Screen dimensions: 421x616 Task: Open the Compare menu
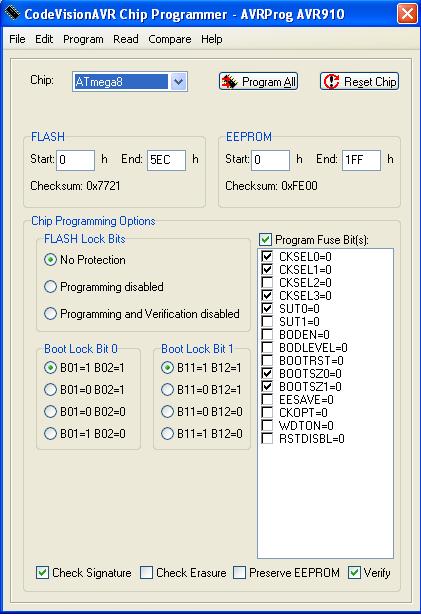170,39
